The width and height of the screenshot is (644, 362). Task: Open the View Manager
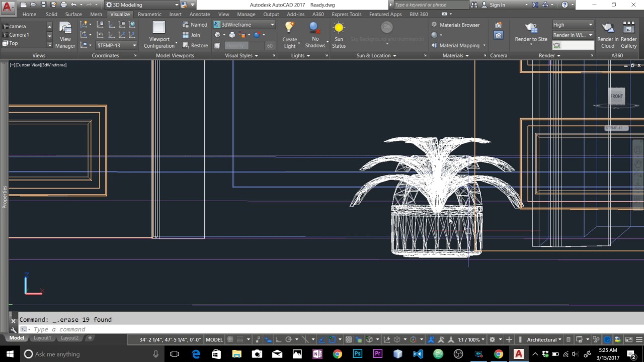coord(65,34)
